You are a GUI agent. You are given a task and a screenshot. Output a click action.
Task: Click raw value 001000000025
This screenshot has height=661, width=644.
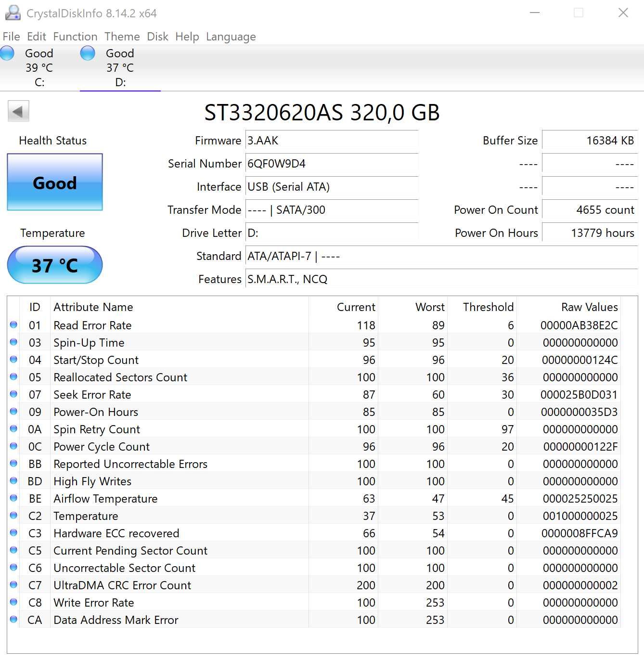(580, 516)
